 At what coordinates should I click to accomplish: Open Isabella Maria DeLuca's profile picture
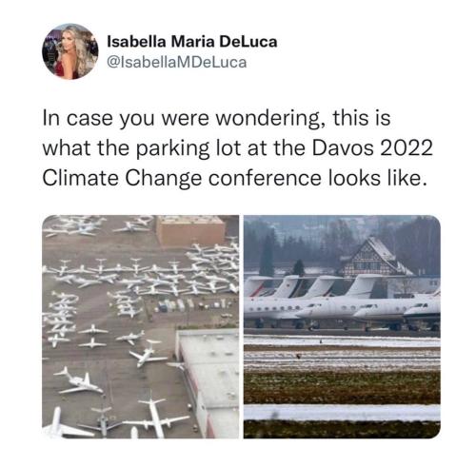(70, 51)
